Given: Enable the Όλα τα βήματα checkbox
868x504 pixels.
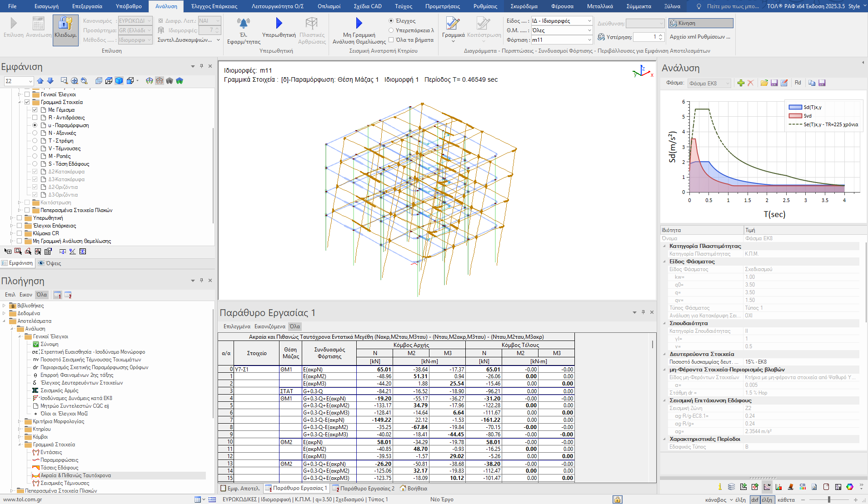Looking at the screenshot, I should coord(391,40).
